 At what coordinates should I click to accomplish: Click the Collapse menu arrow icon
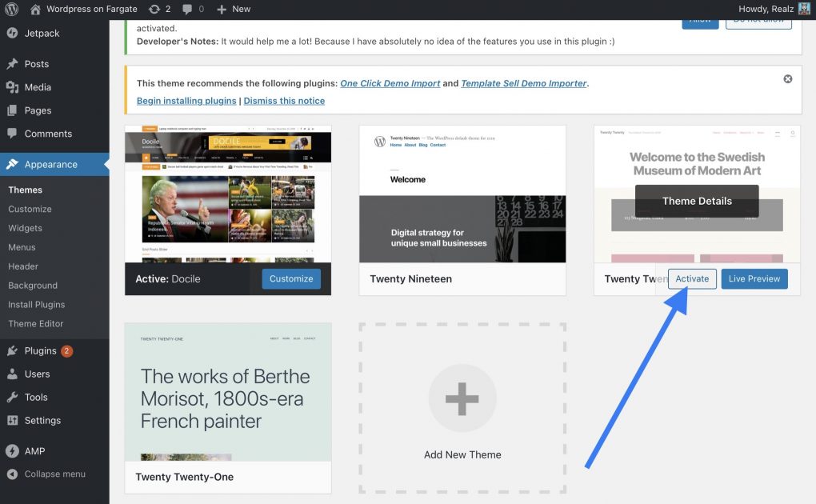click(13, 474)
